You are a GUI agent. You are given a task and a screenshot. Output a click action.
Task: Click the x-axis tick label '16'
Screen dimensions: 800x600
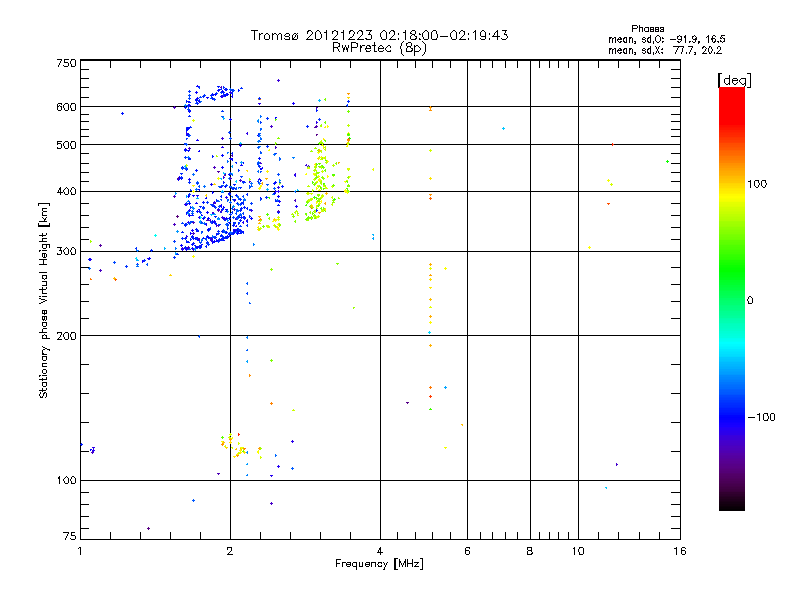tap(680, 551)
